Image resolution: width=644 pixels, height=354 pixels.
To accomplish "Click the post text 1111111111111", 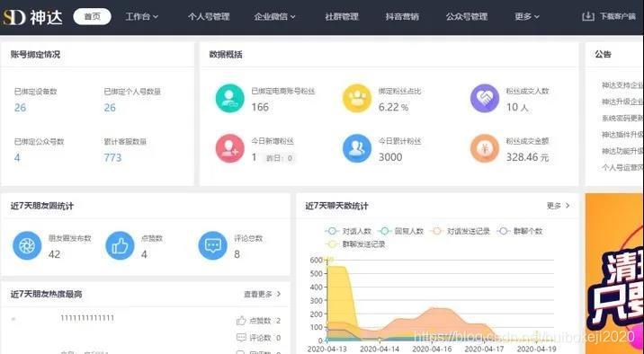I will pos(87,318).
